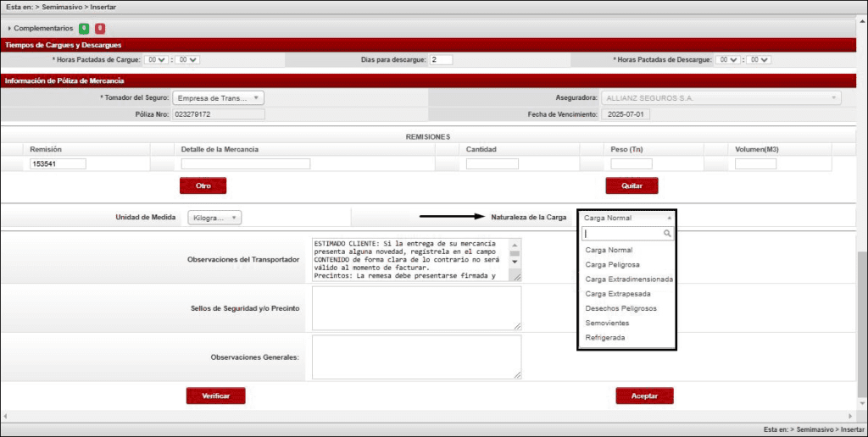Open the Tomador del Seguro dropdown
Image resolution: width=868 pixels, height=437 pixels.
tap(218, 98)
